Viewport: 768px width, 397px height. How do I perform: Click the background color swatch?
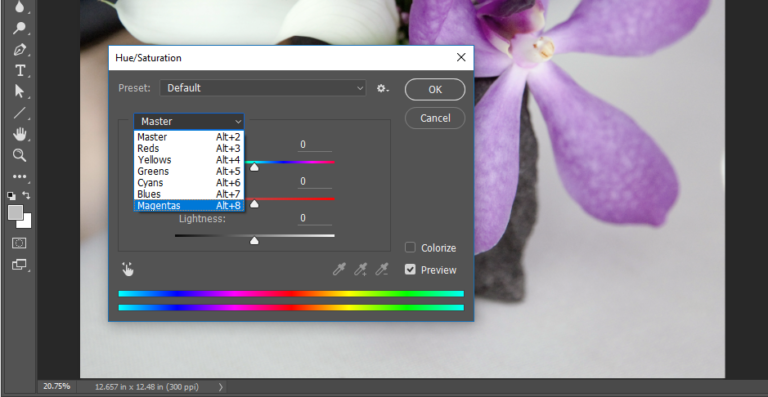click(26, 223)
